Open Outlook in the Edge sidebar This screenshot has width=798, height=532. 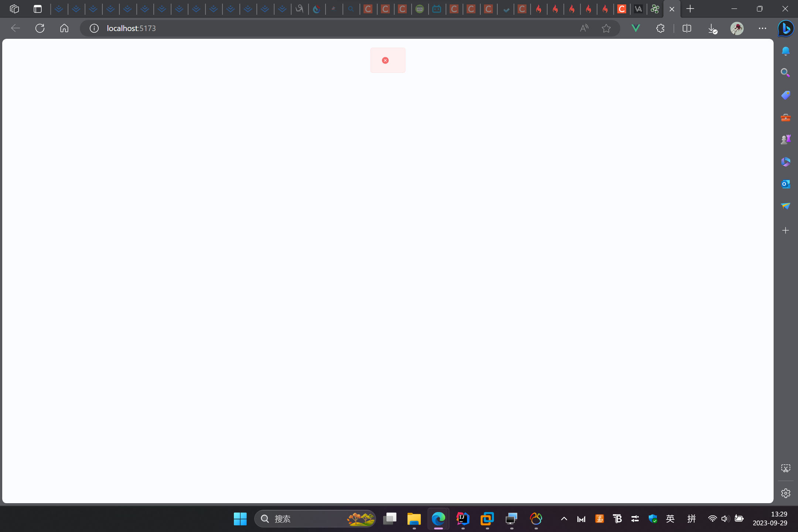[x=785, y=184]
